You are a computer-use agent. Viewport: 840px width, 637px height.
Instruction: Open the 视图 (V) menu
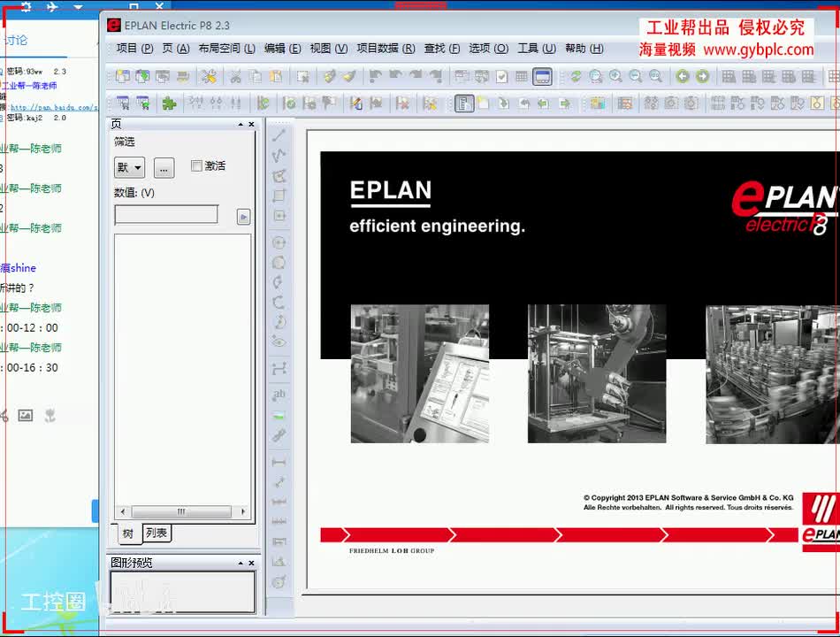328,49
